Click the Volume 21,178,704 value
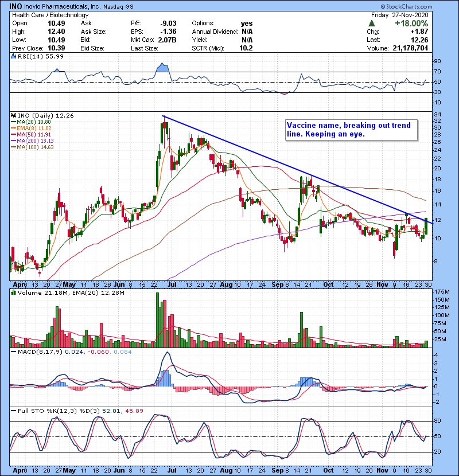Image resolution: width=459 pixels, height=476 pixels. (410, 48)
